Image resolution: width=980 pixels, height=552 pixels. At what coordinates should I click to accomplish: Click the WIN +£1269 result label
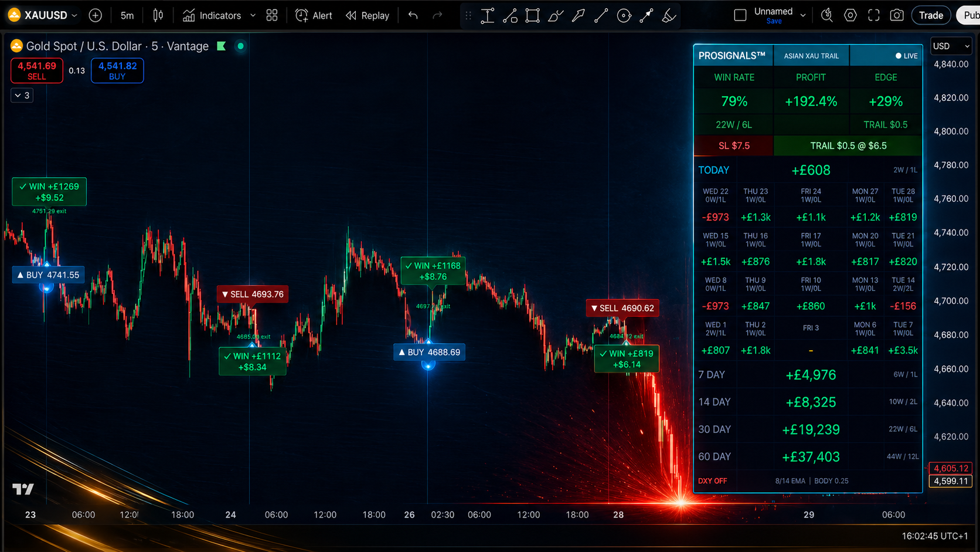[49, 192]
